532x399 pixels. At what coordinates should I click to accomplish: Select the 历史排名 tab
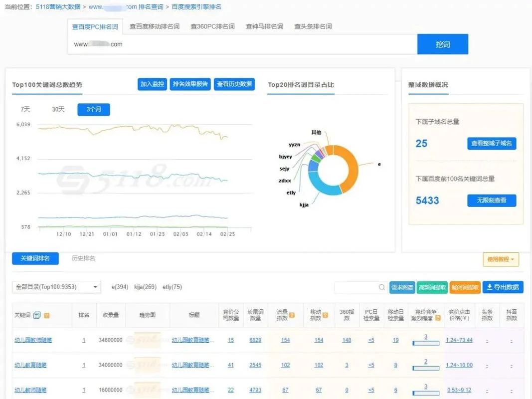[83, 258]
